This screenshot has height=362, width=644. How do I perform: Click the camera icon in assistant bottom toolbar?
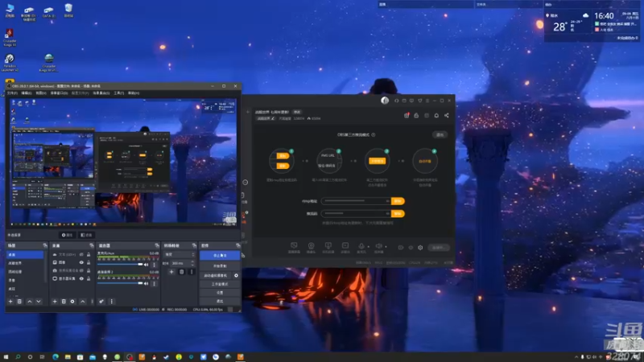[311, 246]
